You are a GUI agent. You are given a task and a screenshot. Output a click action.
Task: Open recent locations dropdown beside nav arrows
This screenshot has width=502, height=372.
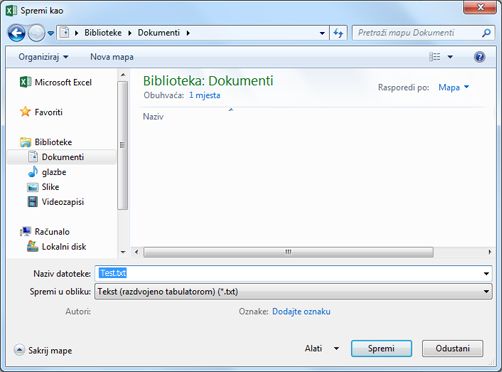51,33
